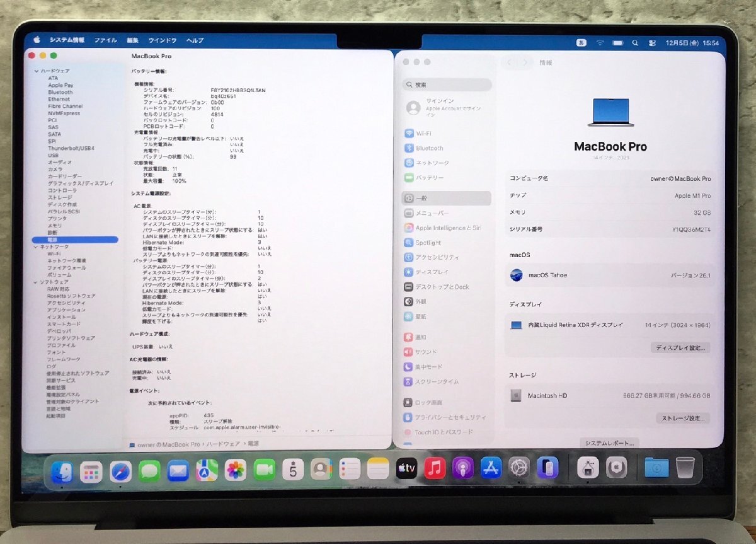Open Podcasts from the Dock
Screen dimensions: 756x544
pyautogui.click(x=463, y=469)
